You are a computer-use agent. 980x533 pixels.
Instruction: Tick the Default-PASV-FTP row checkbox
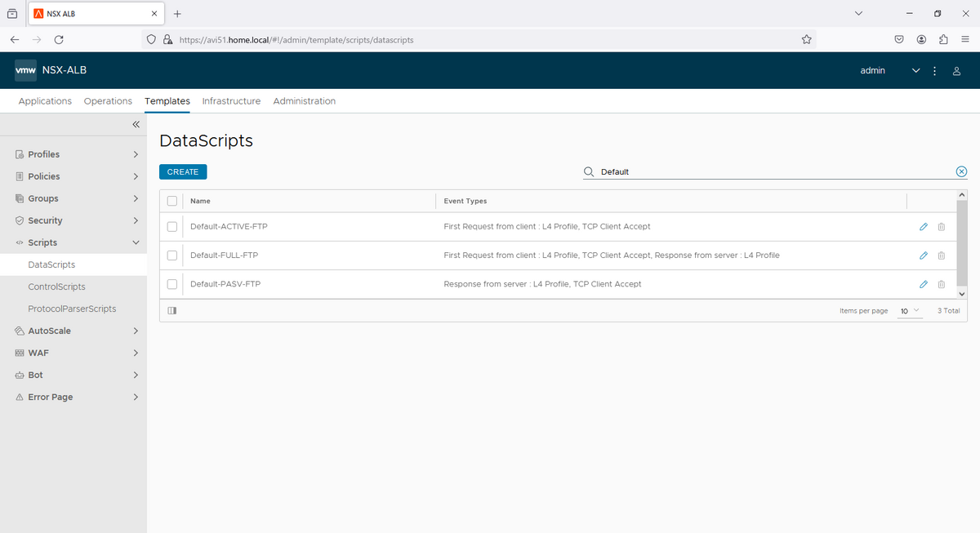(171, 283)
